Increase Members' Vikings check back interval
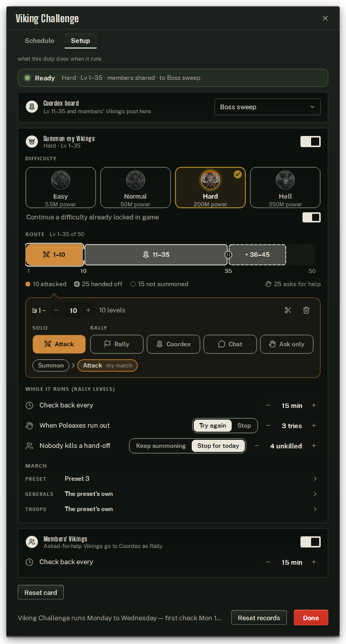 314,562
